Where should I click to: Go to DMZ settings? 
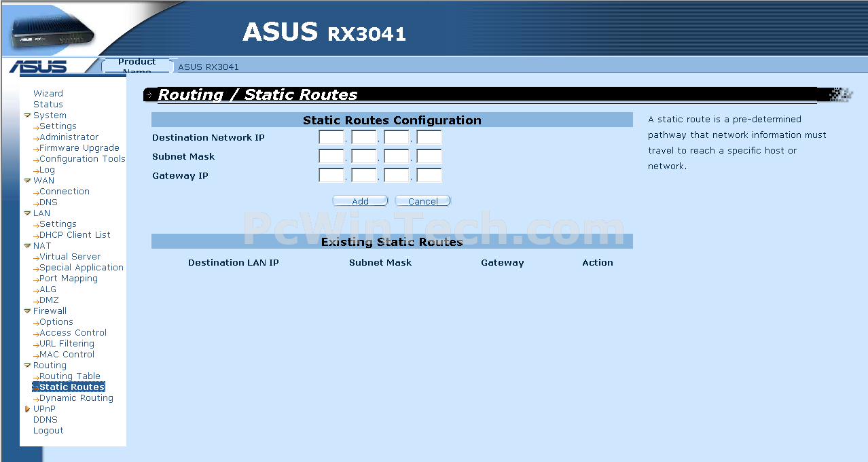pyautogui.click(x=49, y=300)
